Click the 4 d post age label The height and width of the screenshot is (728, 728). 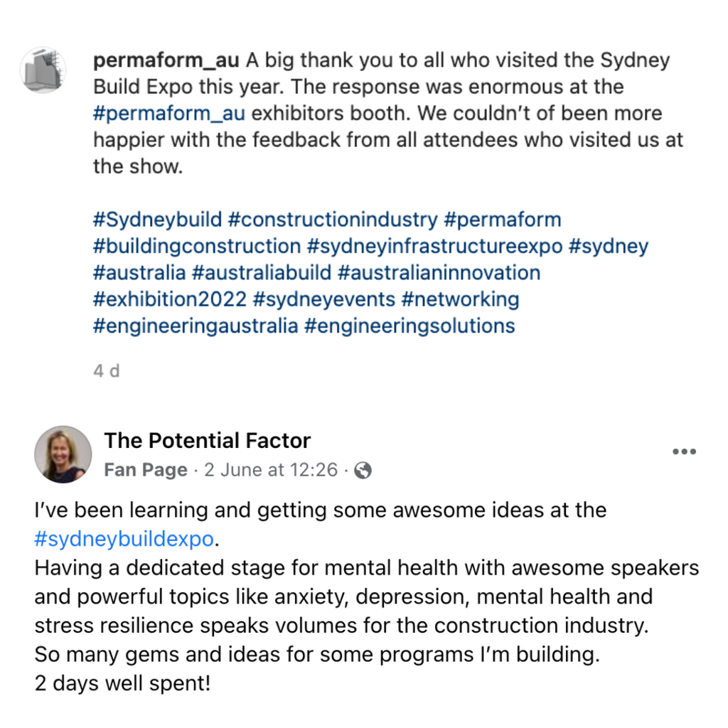click(x=107, y=371)
